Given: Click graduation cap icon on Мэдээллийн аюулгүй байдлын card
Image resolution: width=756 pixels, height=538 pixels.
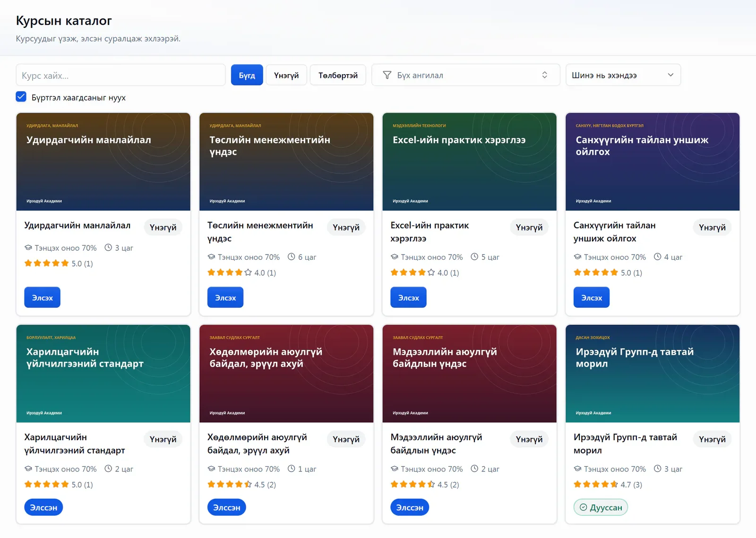Looking at the screenshot, I should [395, 469].
